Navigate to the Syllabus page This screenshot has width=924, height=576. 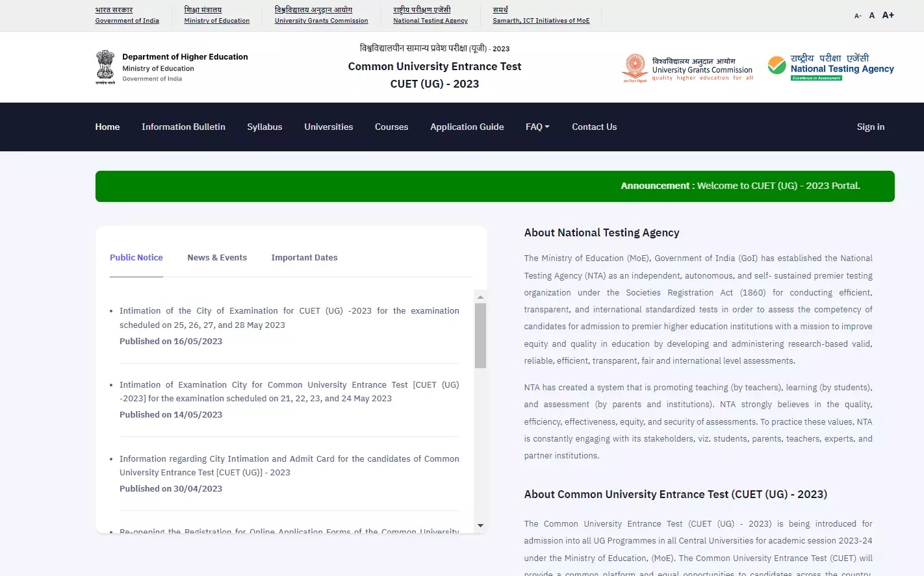[264, 127]
